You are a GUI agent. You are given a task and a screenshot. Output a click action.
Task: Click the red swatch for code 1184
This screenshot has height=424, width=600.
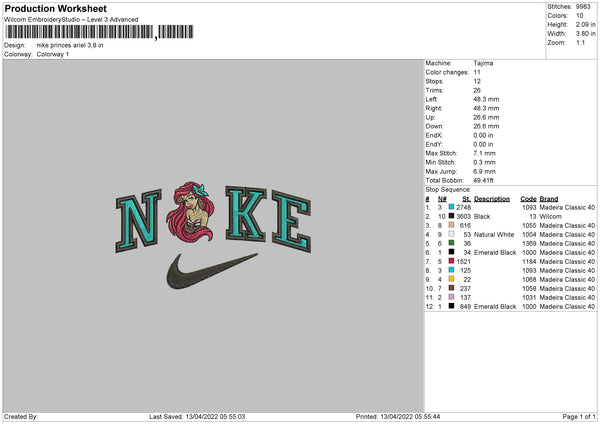coord(451,261)
